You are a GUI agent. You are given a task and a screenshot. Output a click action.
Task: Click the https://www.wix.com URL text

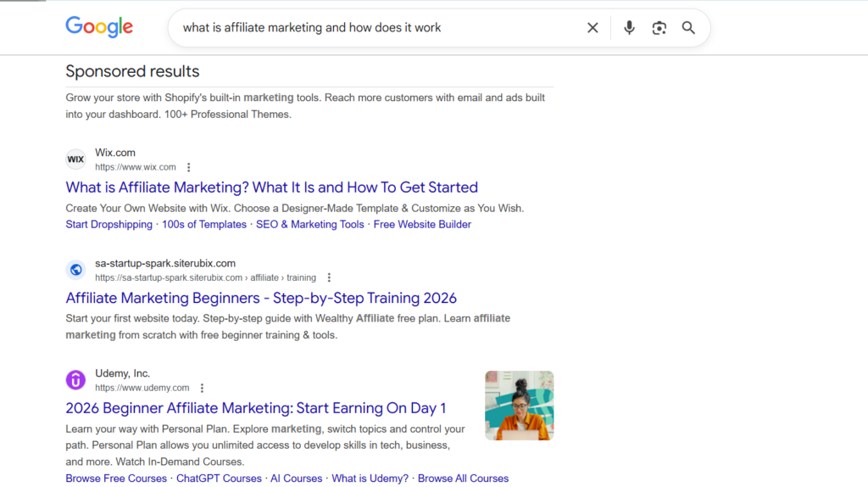pyautogui.click(x=135, y=167)
